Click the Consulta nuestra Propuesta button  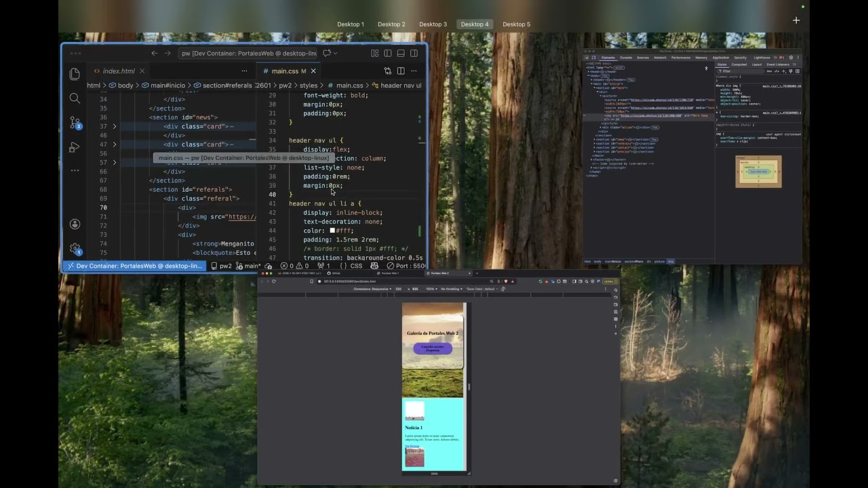(433, 348)
